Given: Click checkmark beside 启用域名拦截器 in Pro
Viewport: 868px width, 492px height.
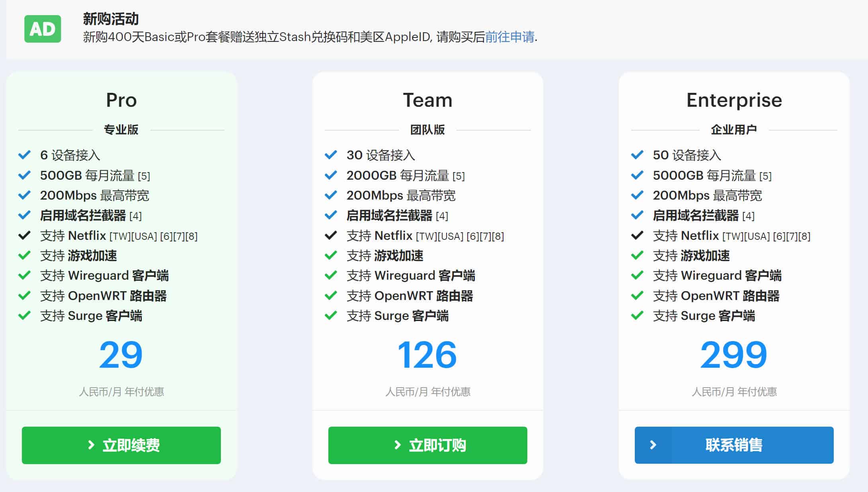Looking at the screenshot, I should pyautogui.click(x=25, y=215).
